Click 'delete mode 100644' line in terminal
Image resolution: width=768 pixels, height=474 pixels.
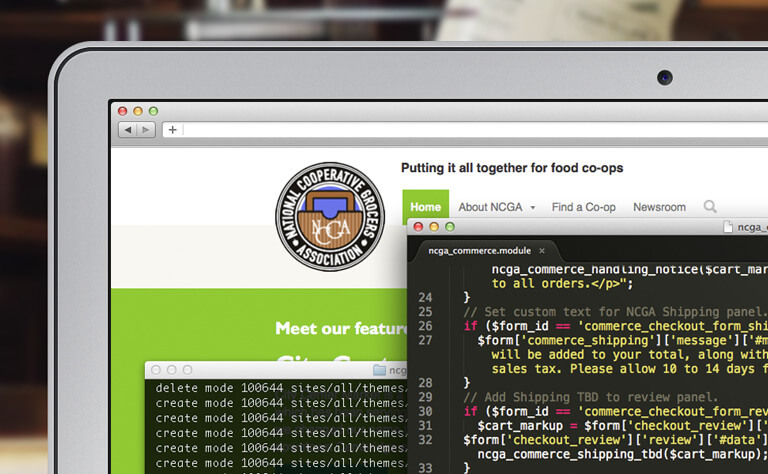click(x=281, y=388)
